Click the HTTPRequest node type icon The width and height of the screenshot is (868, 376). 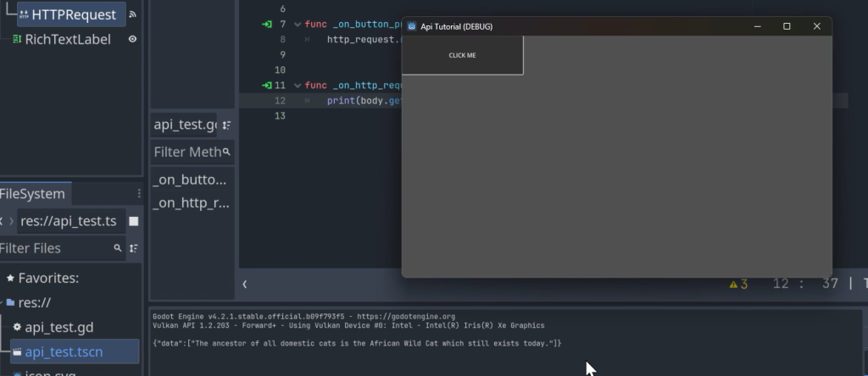pos(24,15)
